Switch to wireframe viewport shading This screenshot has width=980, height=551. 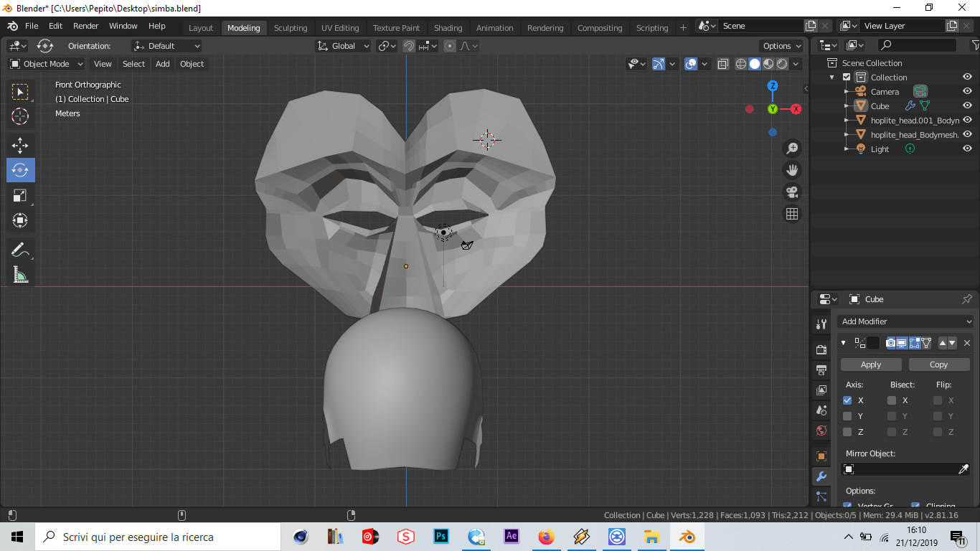point(741,64)
